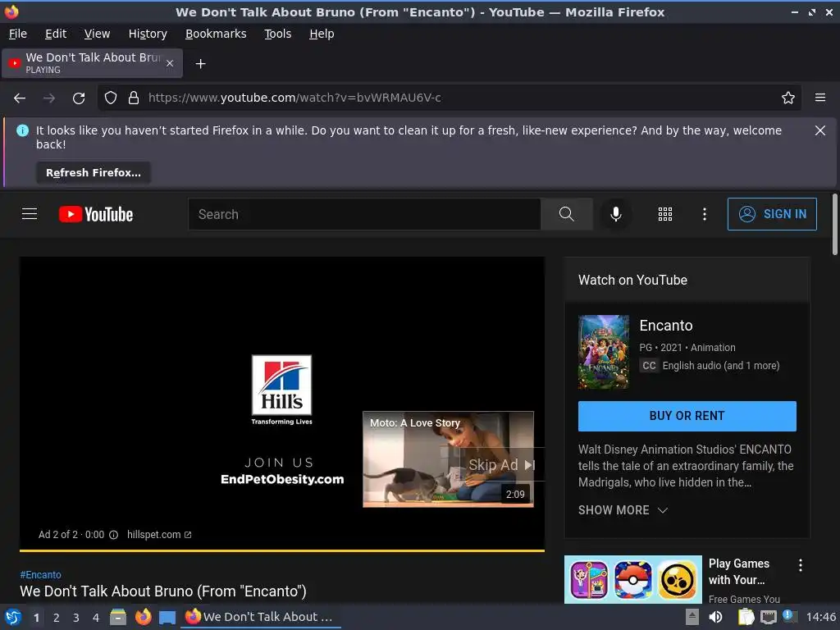Click the yellow ad progress bar
Screen dimensions: 840x630
click(282, 550)
